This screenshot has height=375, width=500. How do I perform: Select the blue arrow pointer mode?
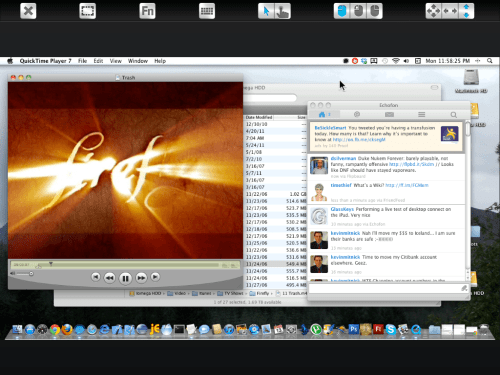pyautogui.click(x=266, y=11)
